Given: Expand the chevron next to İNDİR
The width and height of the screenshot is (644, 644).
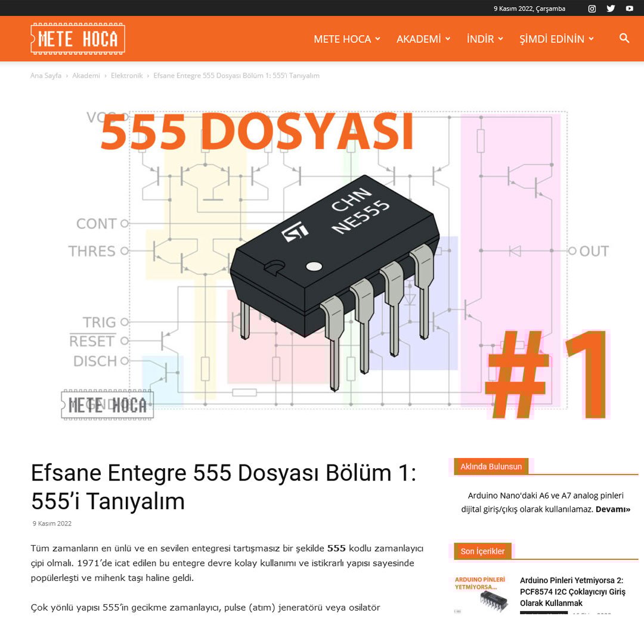Looking at the screenshot, I should (x=500, y=39).
